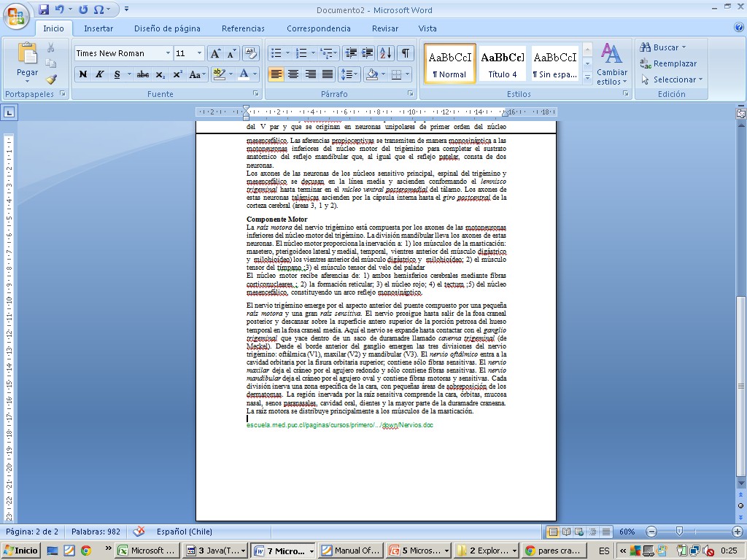
Task: Apply the Título 4 style
Action: [503, 63]
